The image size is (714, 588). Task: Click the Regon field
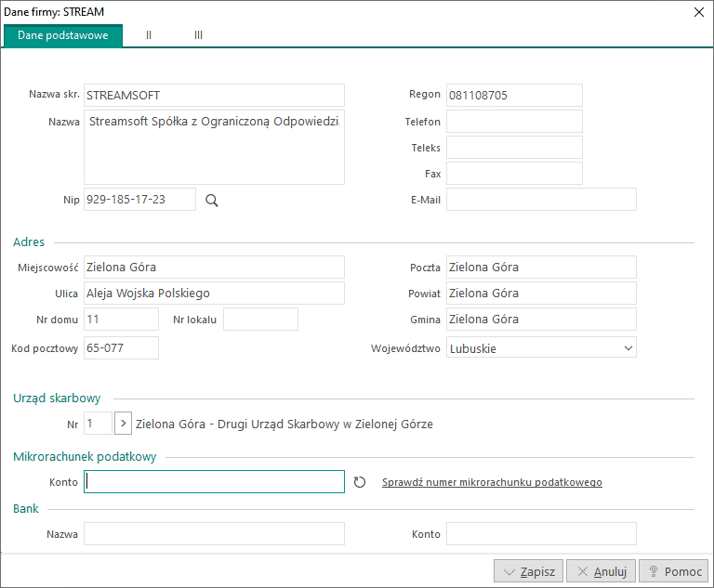pos(514,95)
